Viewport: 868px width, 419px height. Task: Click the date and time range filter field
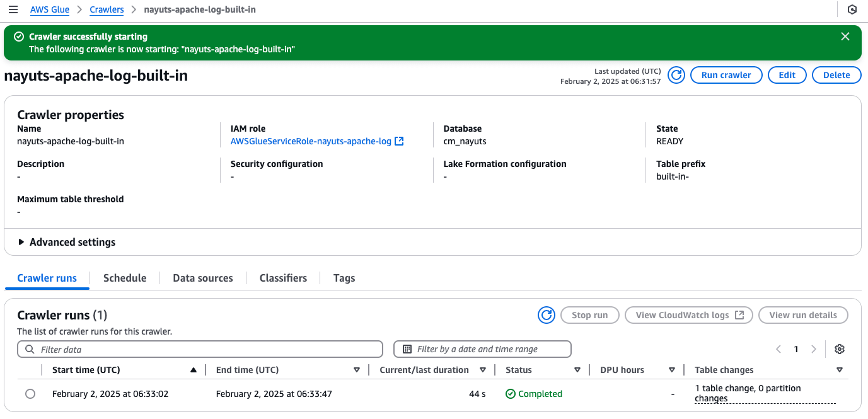[482, 349]
